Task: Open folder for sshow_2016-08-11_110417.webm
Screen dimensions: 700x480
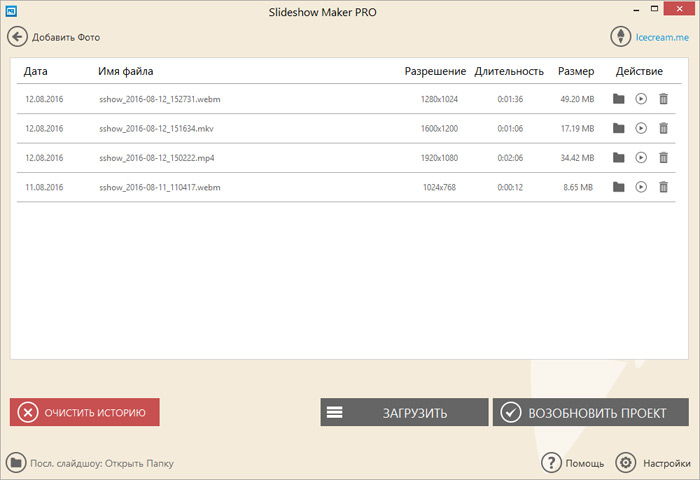Action: coord(619,186)
